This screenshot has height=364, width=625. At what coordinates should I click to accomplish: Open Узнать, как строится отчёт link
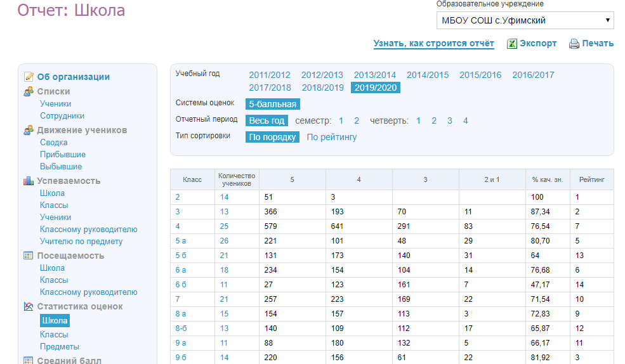tap(433, 43)
